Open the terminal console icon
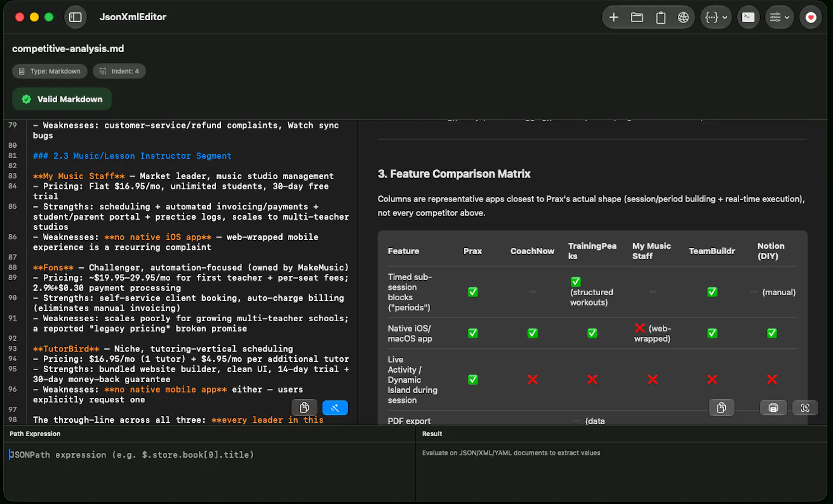This screenshot has height=504, width=833. pyautogui.click(x=748, y=17)
